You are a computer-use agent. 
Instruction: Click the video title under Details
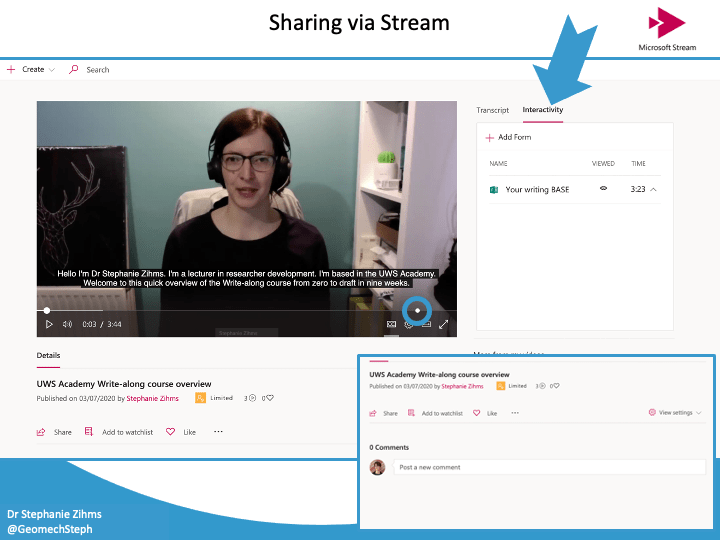point(124,384)
